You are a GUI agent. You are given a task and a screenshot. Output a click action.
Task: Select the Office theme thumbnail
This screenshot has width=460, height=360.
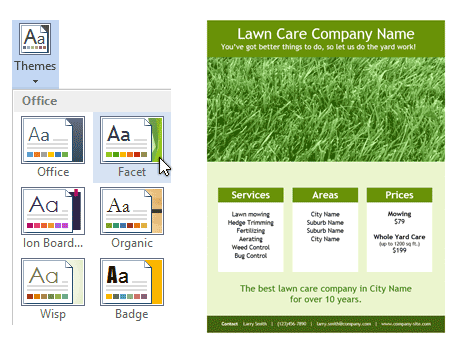point(53,140)
